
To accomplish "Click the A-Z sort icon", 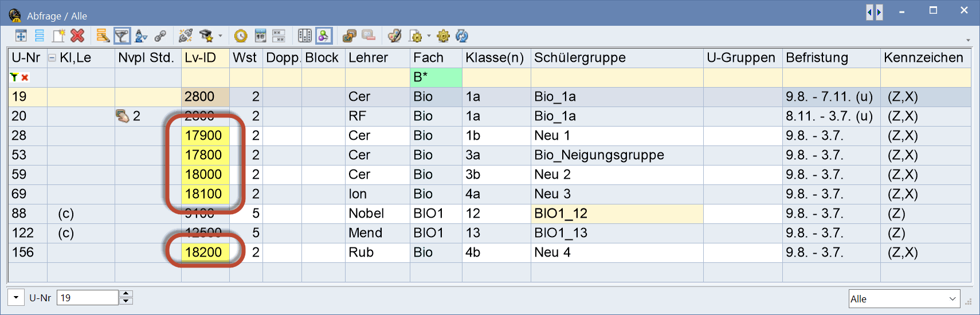I will [x=140, y=36].
